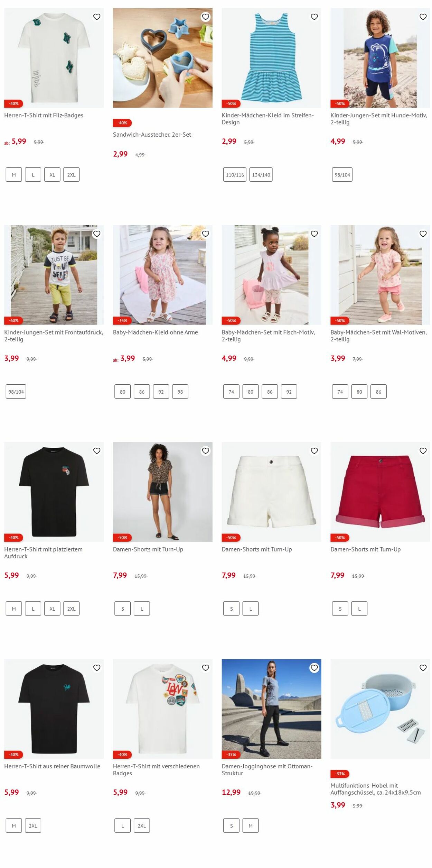This screenshot has width=432, height=868.
Task: Click the -60% discount badge
Action: pos(13,320)
